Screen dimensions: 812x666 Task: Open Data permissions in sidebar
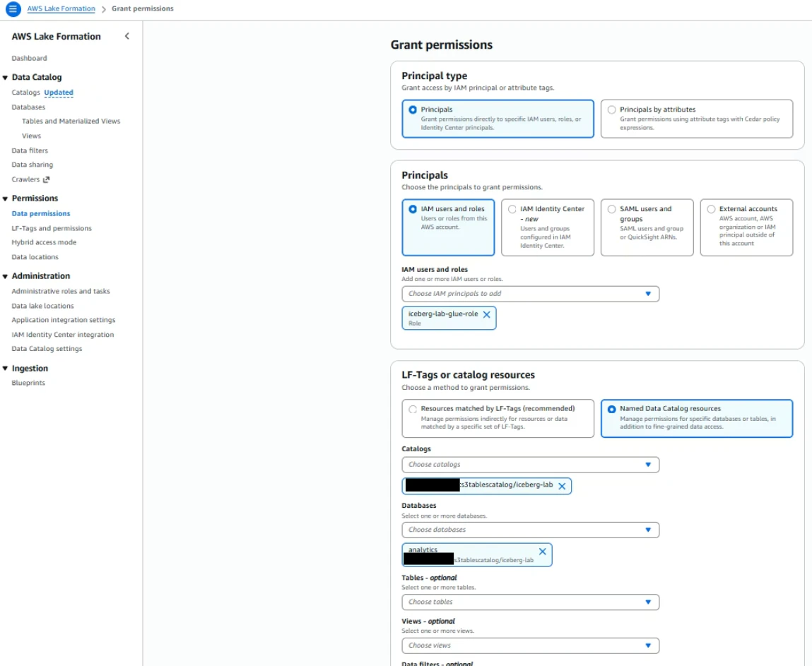coord(41,214)
